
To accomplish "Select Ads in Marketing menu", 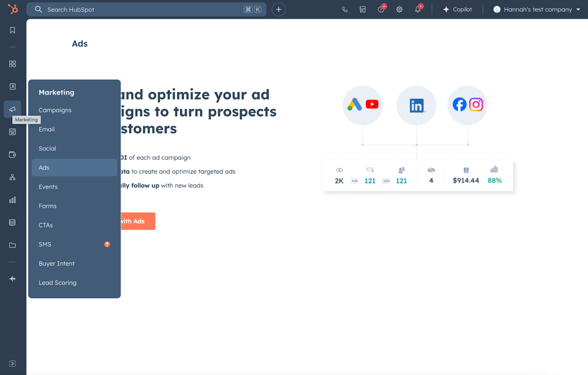I will 74,167.
